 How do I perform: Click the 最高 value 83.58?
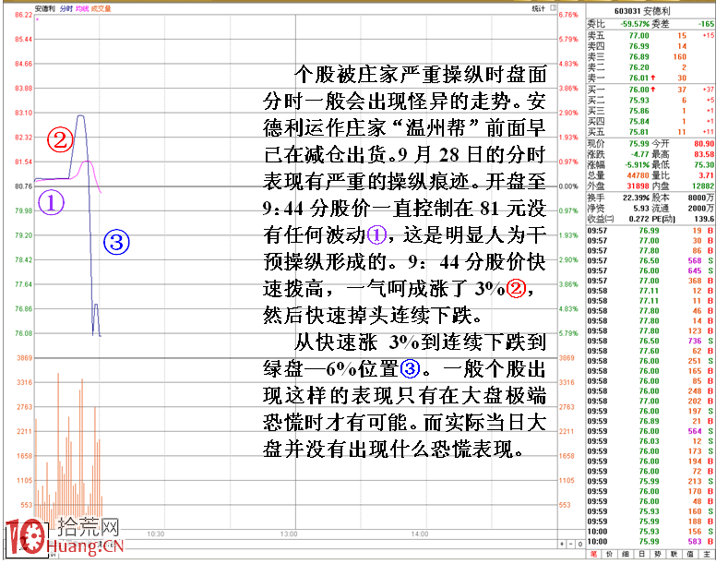(x=704, y=154)
